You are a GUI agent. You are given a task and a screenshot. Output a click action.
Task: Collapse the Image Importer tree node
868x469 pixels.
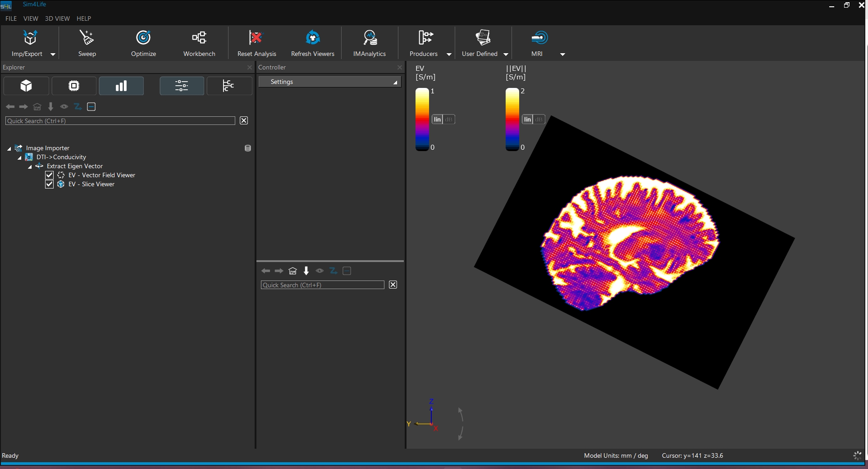9,148
